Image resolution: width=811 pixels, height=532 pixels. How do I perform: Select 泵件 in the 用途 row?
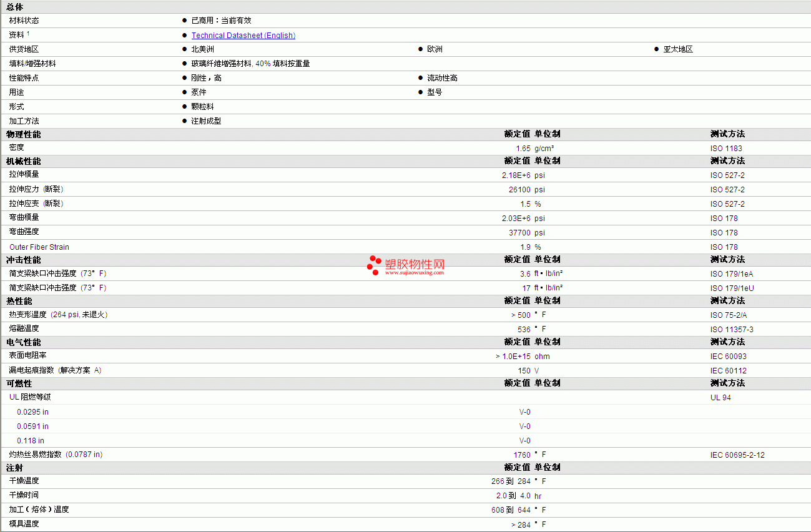coord(199,92)
